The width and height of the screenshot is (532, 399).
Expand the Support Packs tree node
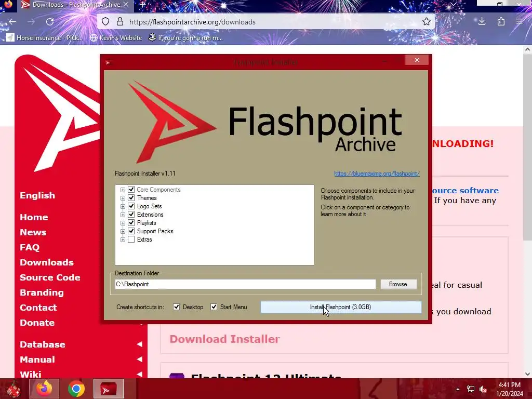click(x=123, y=231)
